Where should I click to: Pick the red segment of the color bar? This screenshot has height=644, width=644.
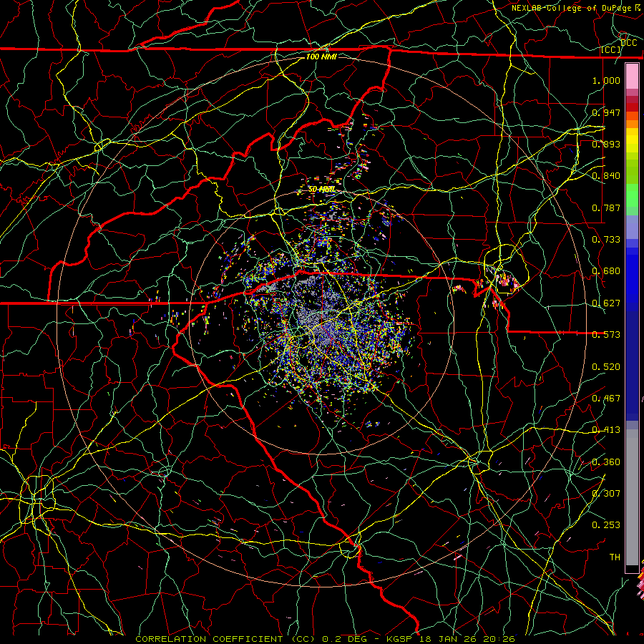point(632,107)
